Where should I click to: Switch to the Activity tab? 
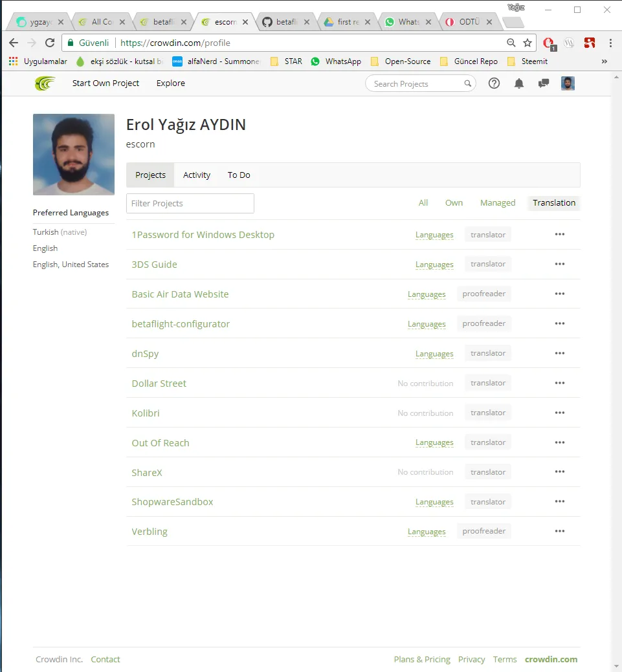[197, 175]
